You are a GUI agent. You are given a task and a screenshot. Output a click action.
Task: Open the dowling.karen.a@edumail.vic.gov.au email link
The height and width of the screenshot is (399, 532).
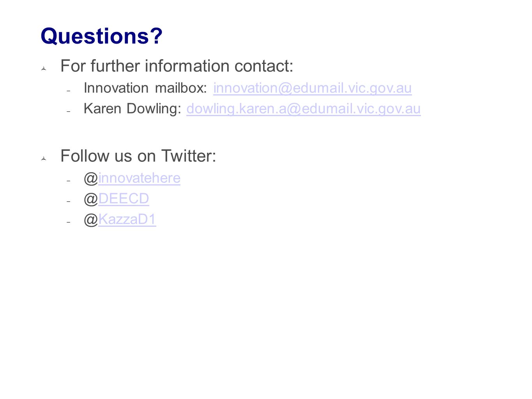click(x=303, y=109)
